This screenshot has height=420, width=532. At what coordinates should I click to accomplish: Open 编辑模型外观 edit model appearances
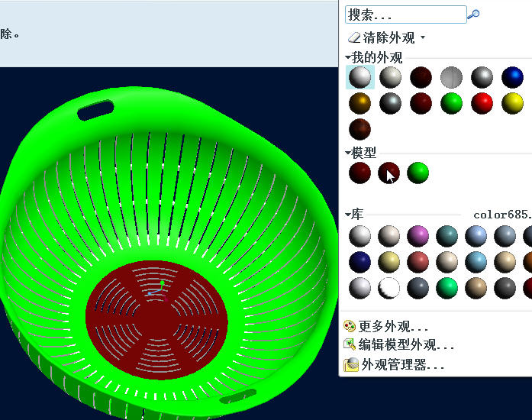pyautogui.click(x=406, y=345)
